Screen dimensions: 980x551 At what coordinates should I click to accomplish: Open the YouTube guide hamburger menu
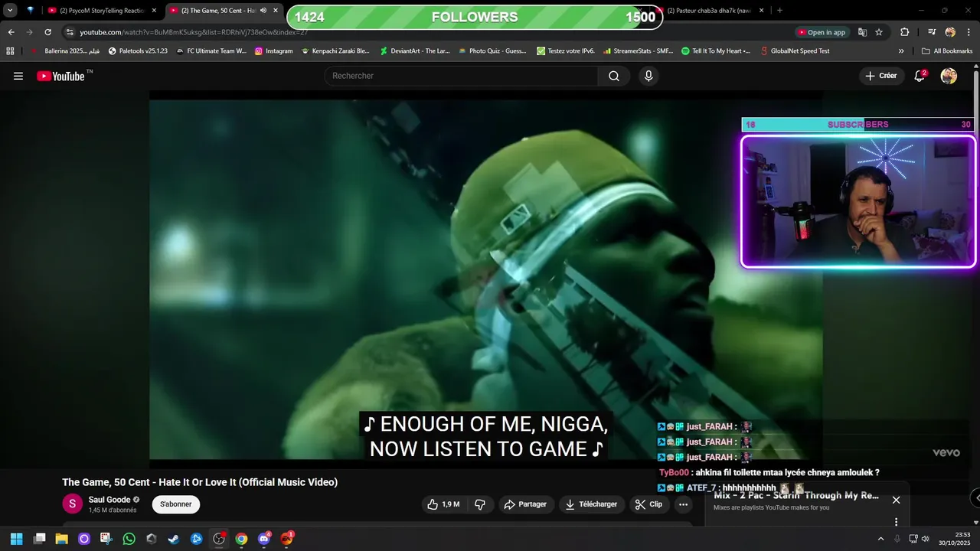18,76
